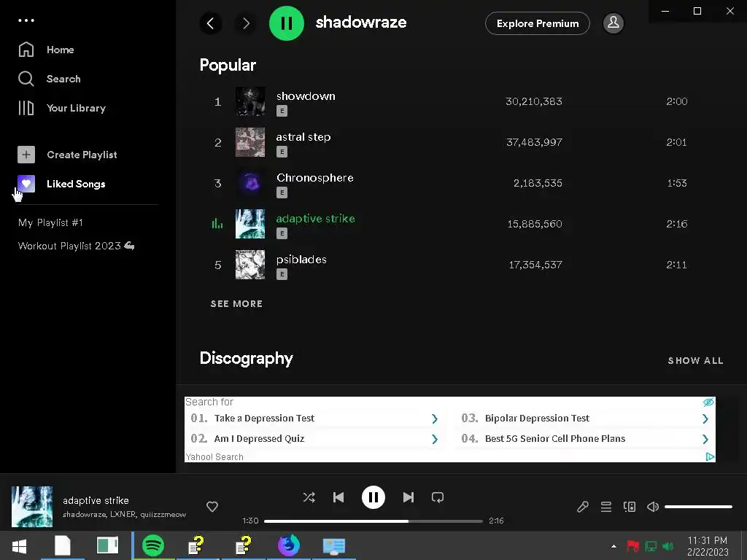Click Spotify icon in taskbar
Screen dimensions: 747x560
pyautogui.click(x=153, y=545)
